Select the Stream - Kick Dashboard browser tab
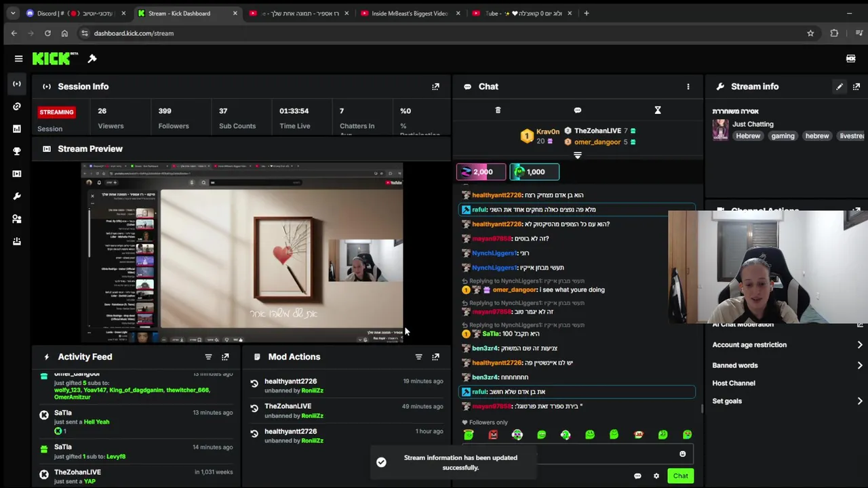 point(186,13)
